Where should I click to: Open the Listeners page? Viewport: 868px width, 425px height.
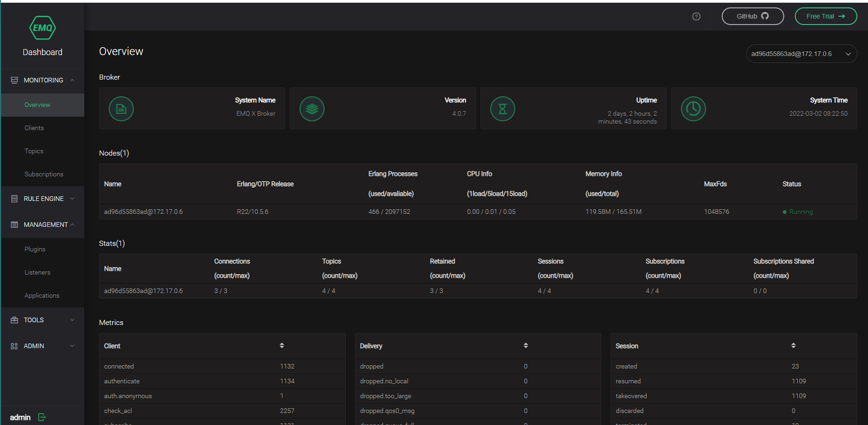pyautogui.click(x=42, y=273)
